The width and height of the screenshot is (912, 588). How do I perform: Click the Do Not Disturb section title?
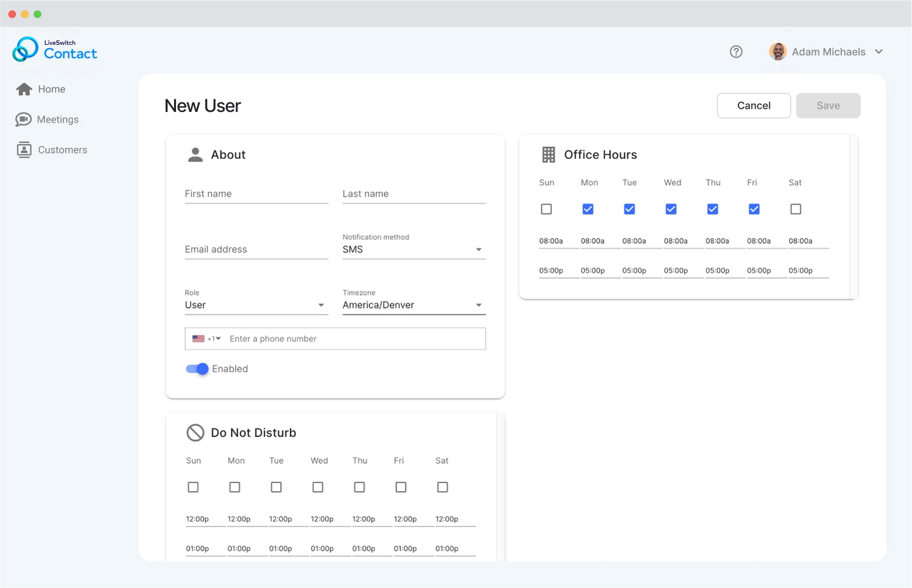click(x=253, y=433)
